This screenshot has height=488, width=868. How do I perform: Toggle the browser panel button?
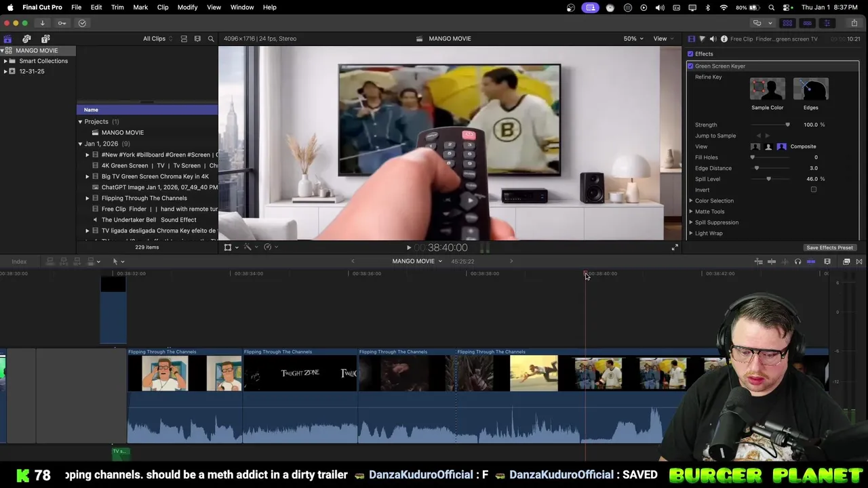pyautogui.click(x=788, y=23)
